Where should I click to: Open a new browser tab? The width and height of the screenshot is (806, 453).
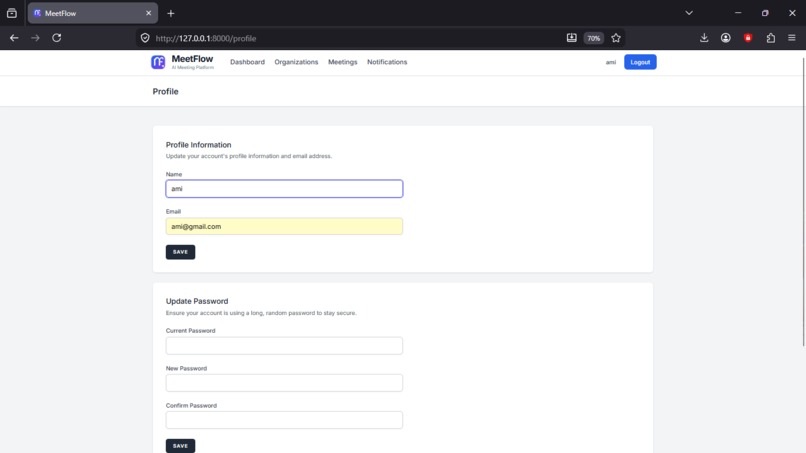click(171, 13)
